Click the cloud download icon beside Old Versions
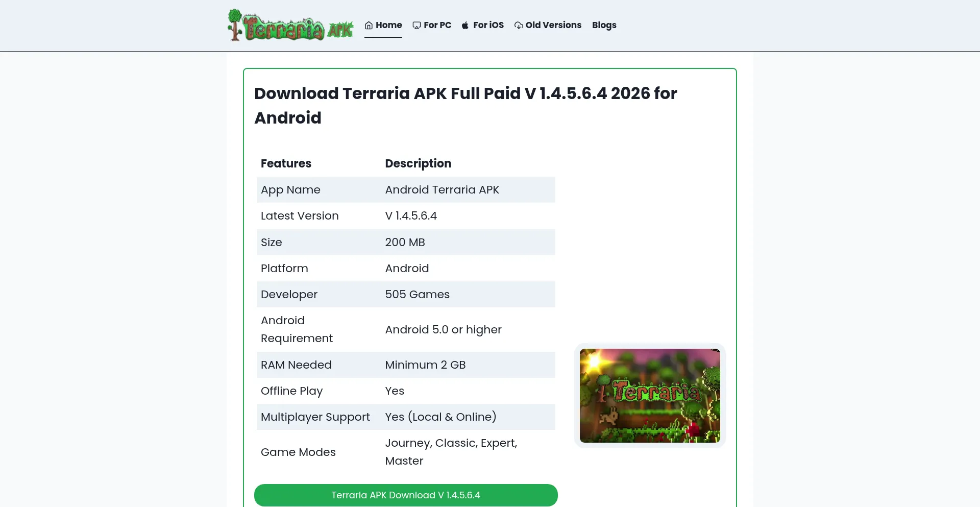This screenshot has width=980, height=507. [519, 26]
